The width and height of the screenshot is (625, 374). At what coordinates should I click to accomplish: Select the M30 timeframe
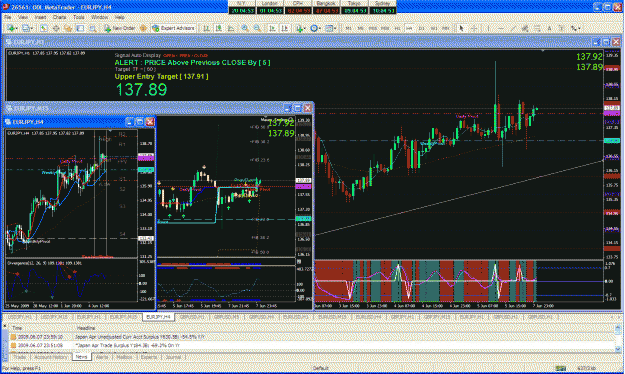pyautogui.click(x=385, y=28)
